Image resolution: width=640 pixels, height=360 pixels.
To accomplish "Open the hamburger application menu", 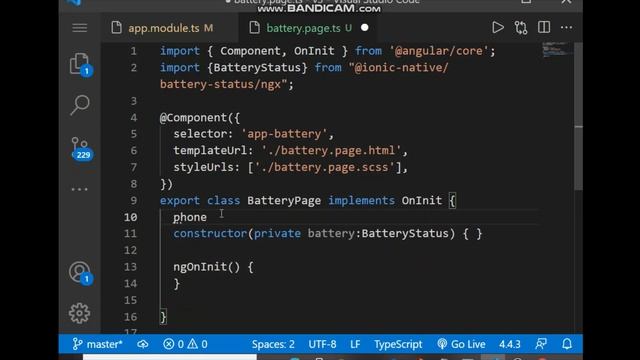I will 80,28.
